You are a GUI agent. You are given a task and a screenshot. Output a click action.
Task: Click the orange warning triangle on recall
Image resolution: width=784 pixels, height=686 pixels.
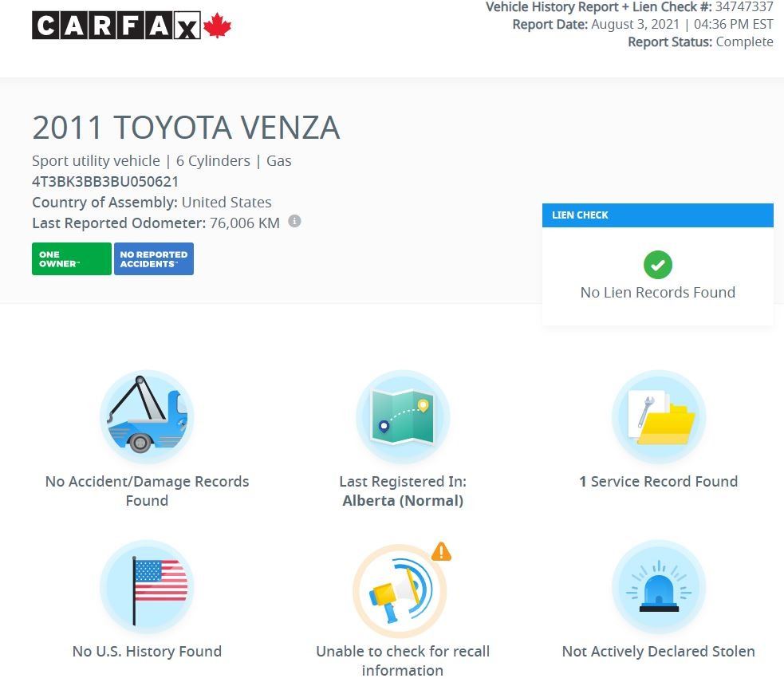441,551
